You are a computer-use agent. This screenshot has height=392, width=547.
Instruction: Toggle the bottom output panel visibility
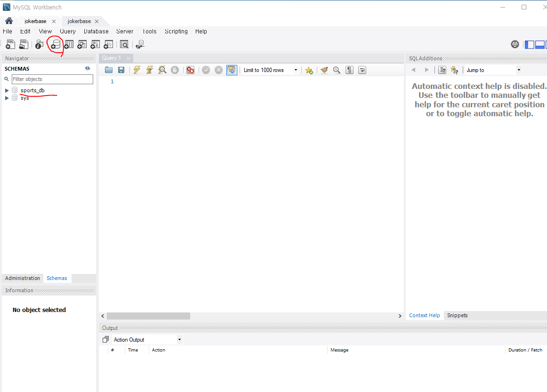pyautogui.click(x=540, y=44)
